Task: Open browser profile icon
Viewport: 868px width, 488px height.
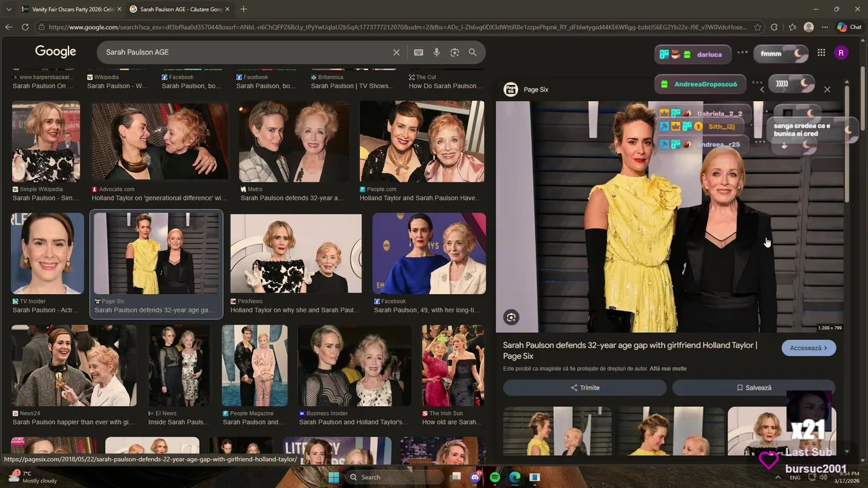Action: click(808, 27)
